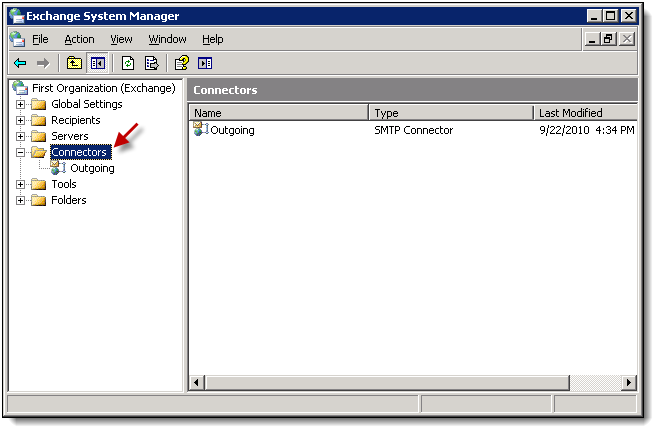This screenshot has height=435, width=661.
Task: Select the Folders tree item
Action: coord(69,200)
